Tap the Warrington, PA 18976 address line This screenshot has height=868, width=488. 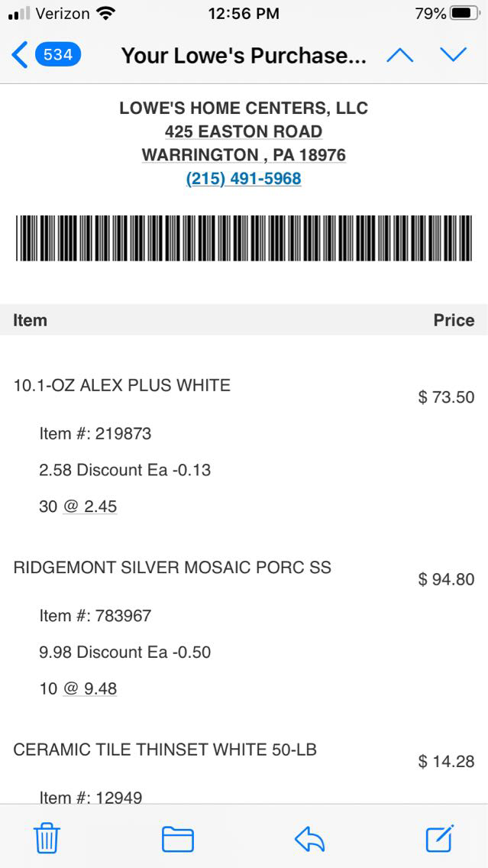coord(244,155)
